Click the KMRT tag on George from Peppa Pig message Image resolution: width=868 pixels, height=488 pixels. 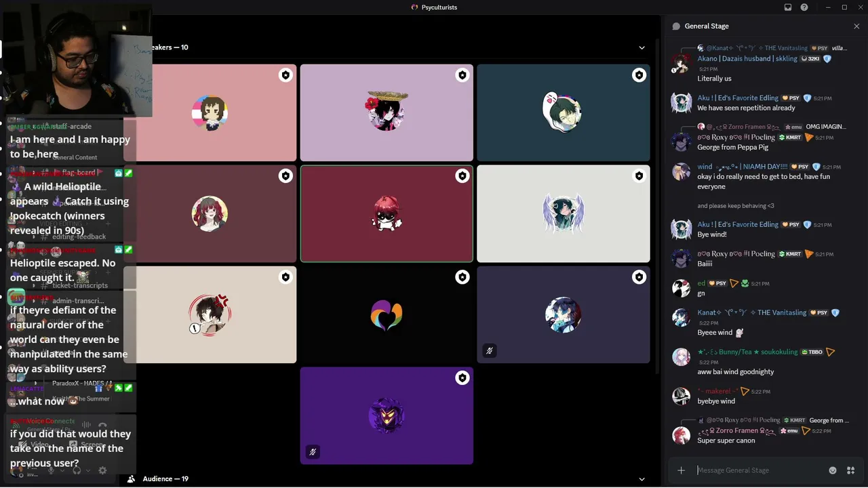click(x=790, y=138)
